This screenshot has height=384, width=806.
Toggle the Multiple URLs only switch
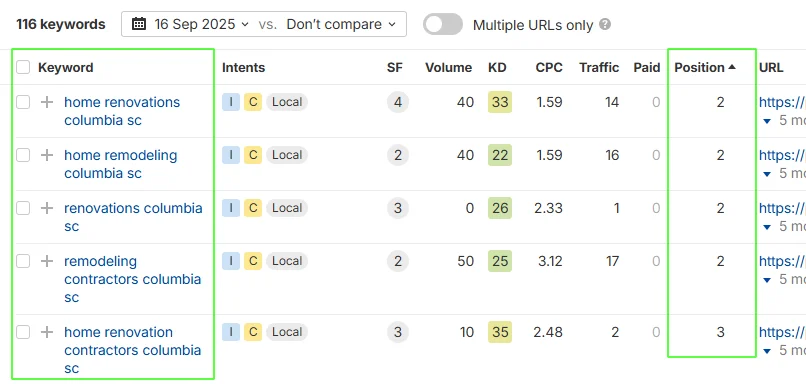point(443,24)
